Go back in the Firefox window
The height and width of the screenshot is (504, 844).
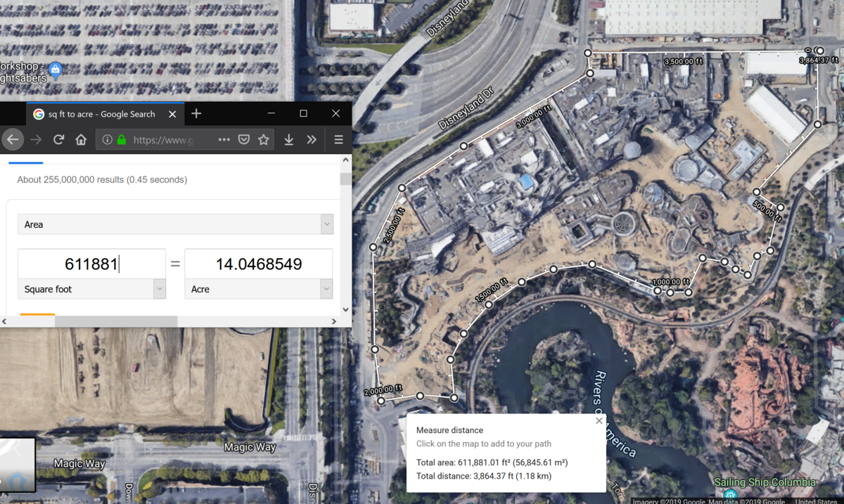[13, 140]
